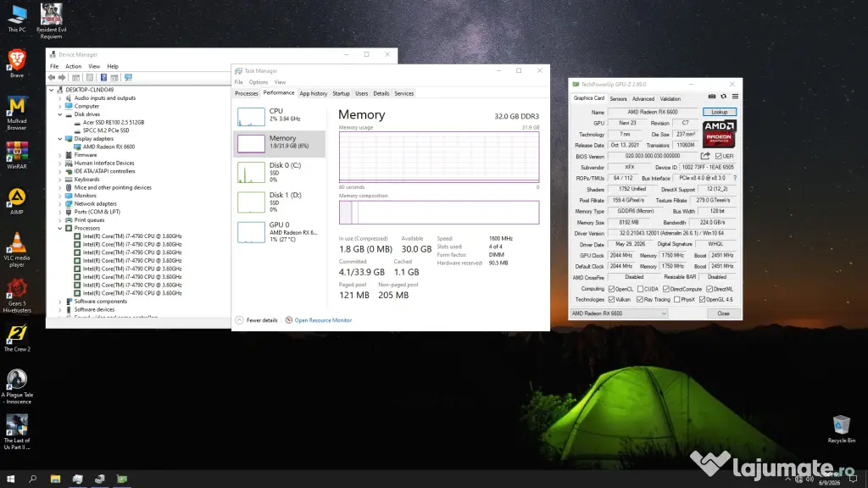Toggle the CUDA checkbox in GPU-Z

pos(640,289)
